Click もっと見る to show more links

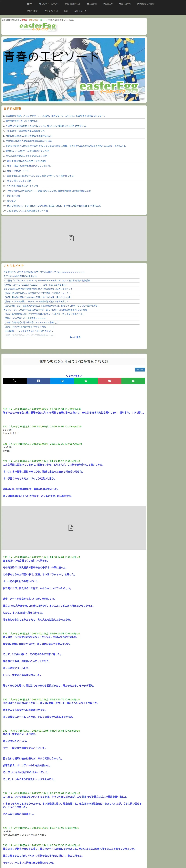pos(75,337)
